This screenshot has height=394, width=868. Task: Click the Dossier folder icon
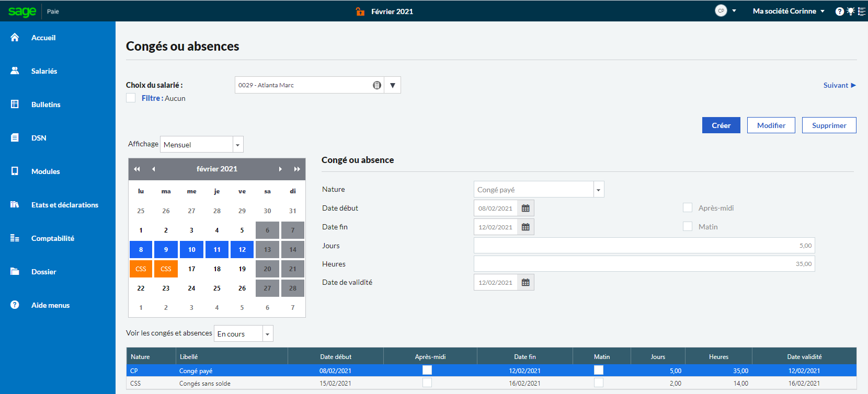(15, 272)
